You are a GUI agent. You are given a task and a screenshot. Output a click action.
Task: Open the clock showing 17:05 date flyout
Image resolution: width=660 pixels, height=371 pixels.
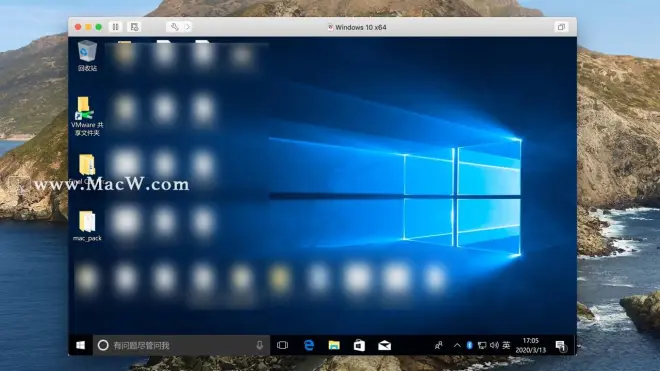point(530,345)
